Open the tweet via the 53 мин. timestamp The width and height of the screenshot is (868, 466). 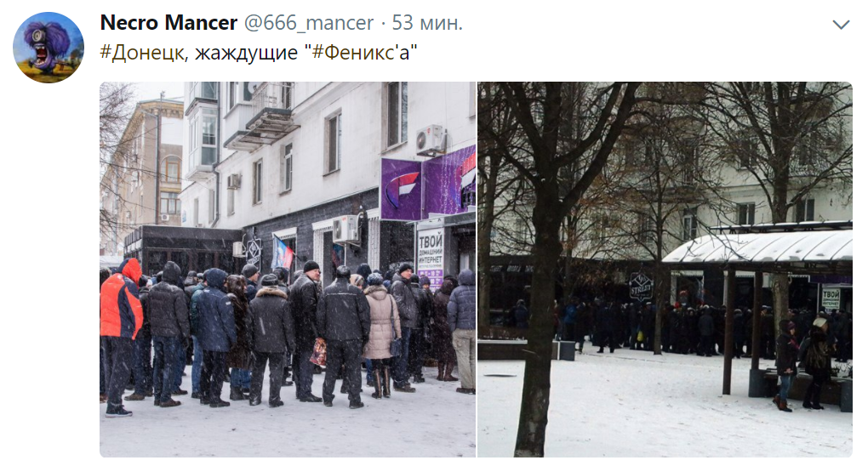pyautogui.click(x=427, y=23)
